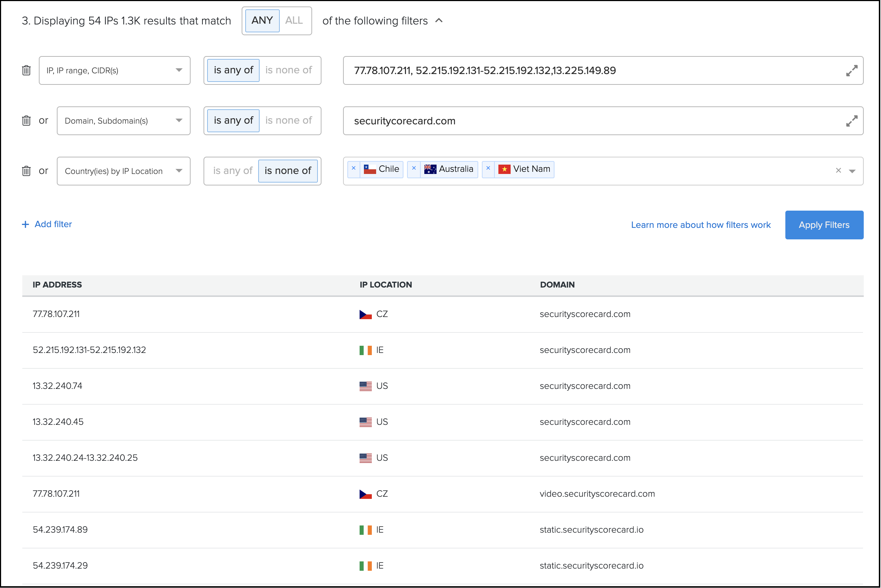Click video.securityscorecard.com domain cell
The image size is (881, 588).
tap(597, 494)
